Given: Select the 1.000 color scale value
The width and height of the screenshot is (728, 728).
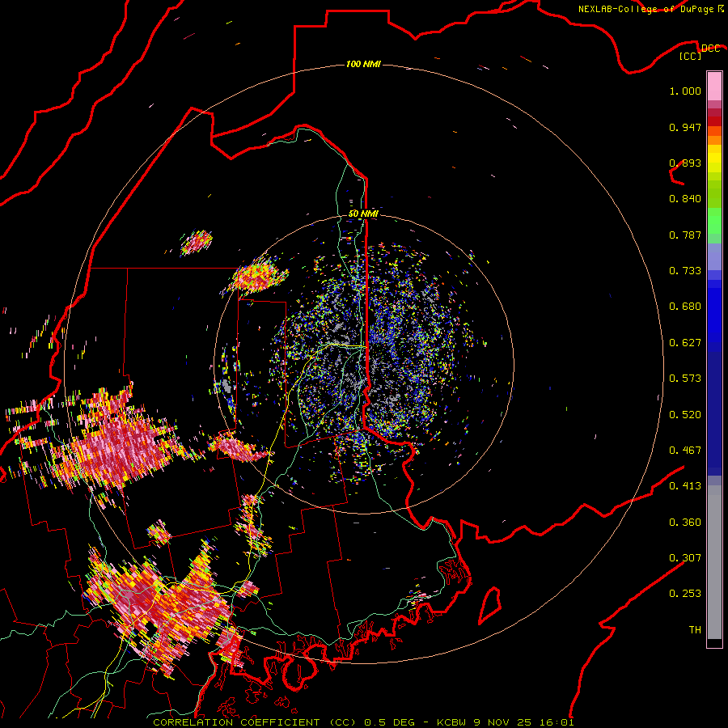Looking at the screenshot, I should [685, 91].
